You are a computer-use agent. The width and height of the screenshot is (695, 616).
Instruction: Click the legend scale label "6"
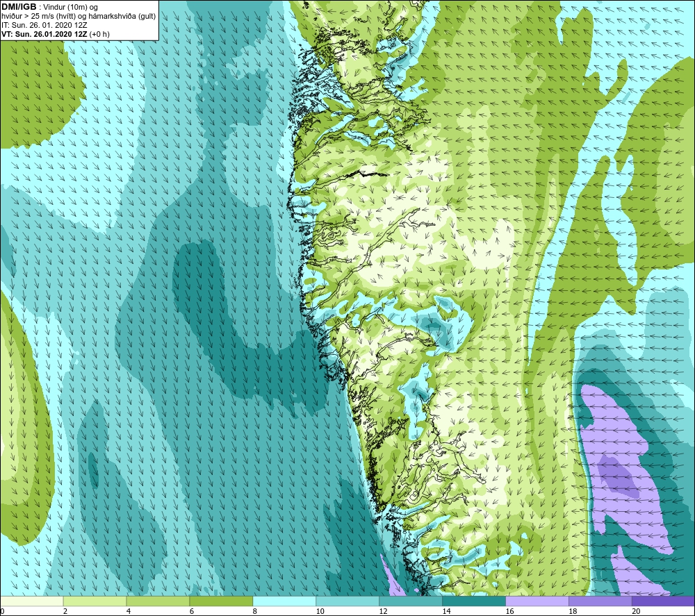(x=192, y=612)
